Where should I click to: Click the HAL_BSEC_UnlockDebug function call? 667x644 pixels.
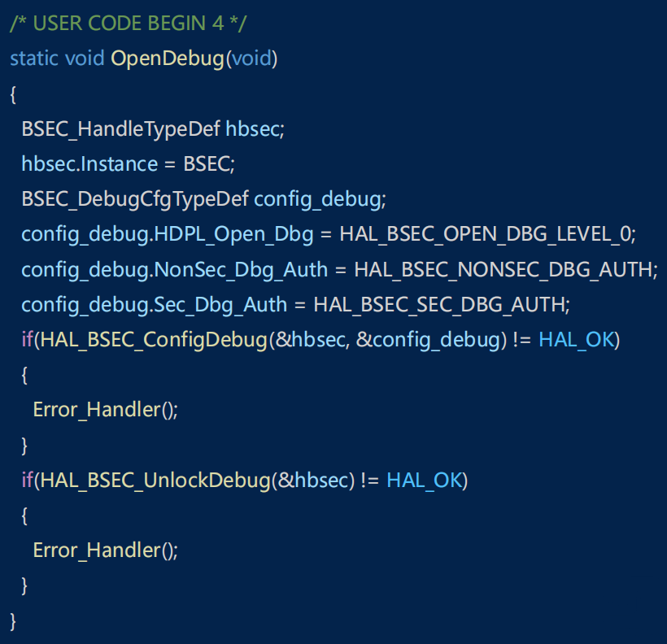154,480
